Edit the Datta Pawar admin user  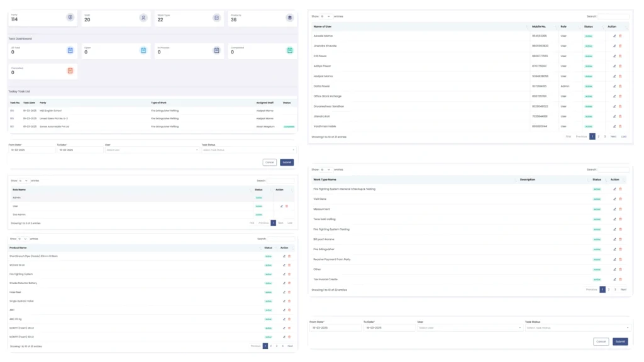pyautogui.click(x=614, y=86)
